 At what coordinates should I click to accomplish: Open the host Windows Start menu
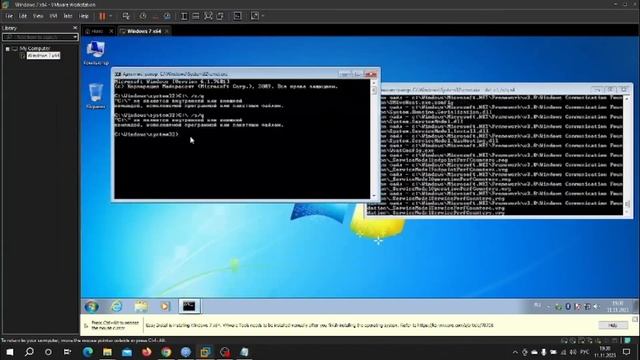10,352
